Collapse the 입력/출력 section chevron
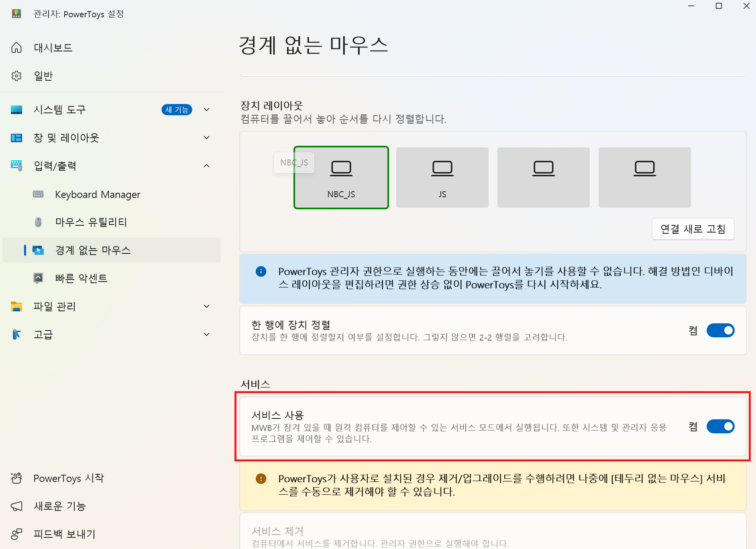 click(x=207, y=166)
